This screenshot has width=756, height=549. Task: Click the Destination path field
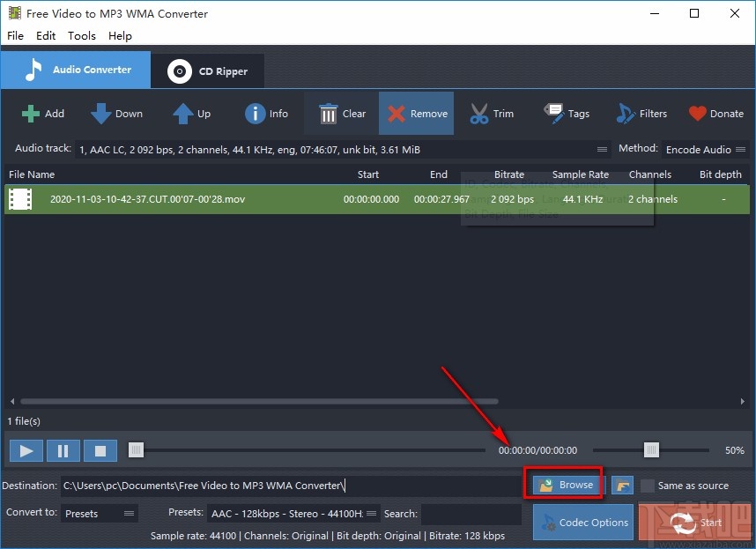pos(291,486)
